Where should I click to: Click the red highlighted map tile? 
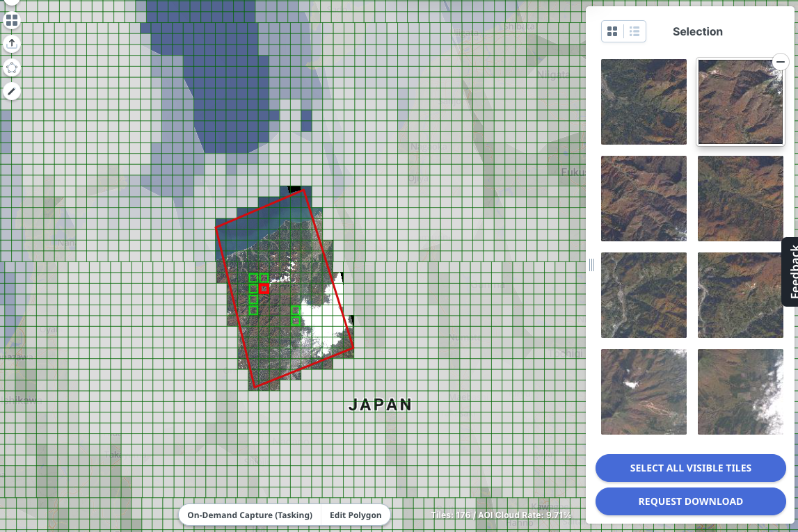pyautogui.click(x=264, y=289)
